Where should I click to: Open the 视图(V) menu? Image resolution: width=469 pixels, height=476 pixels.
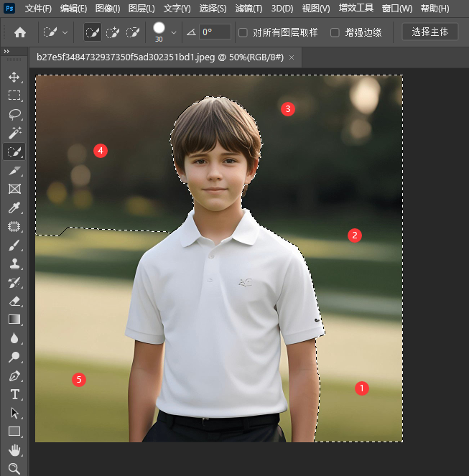point(316,9)
